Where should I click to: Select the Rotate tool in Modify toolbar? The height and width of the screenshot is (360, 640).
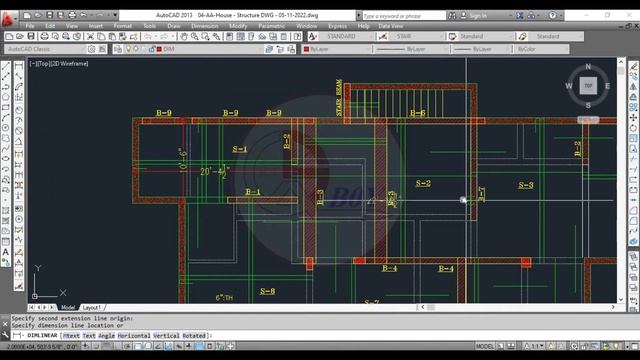point(633,128)
